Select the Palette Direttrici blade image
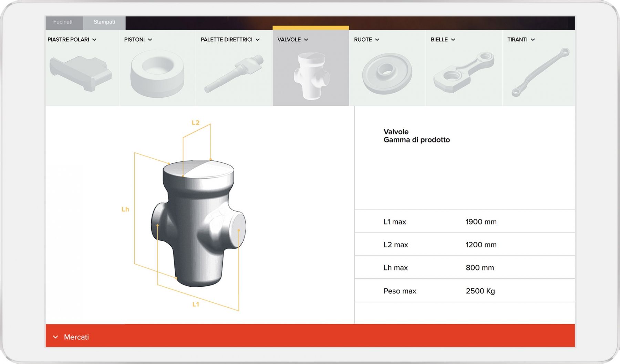Image resolution: width=620 pixels, height=364 pixels. pos(234,73)
